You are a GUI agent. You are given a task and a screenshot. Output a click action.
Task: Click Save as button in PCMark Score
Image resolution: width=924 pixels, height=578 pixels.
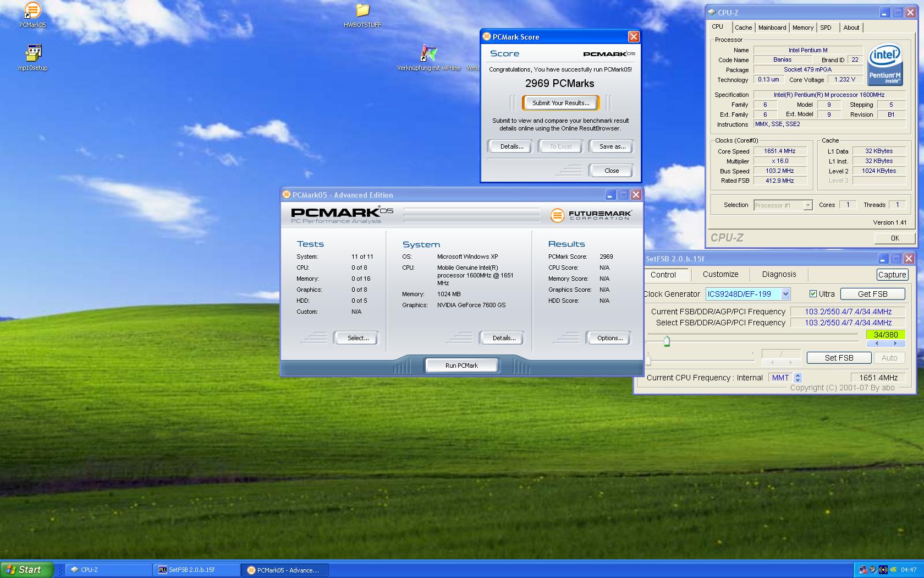pyautogui.click(x=612, y=146)
